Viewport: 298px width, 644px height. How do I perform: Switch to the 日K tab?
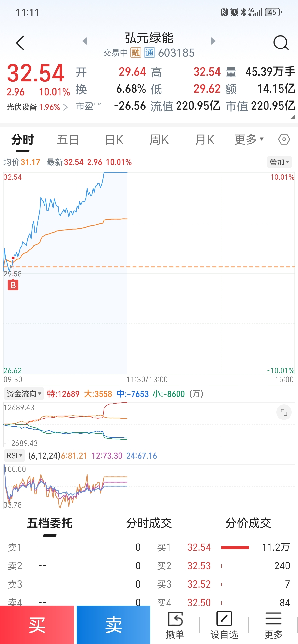(114, 140)
